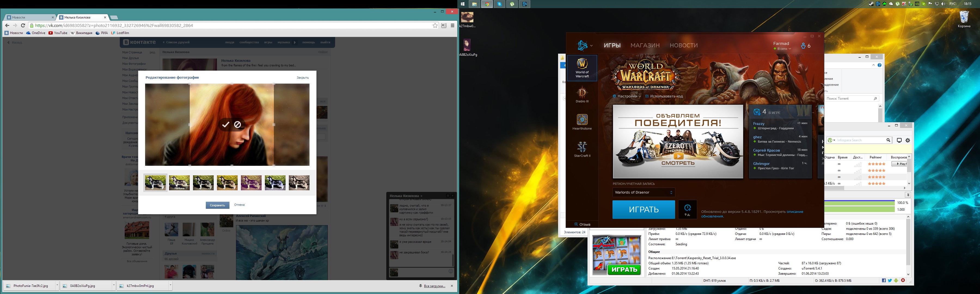Open Chrome from the Windows taskbar
Screen dimensions: 980x294
(x=487, y=4)
